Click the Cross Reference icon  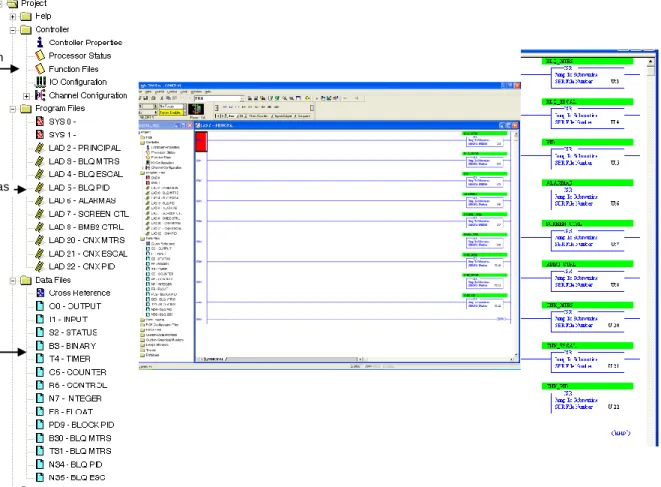40,293
